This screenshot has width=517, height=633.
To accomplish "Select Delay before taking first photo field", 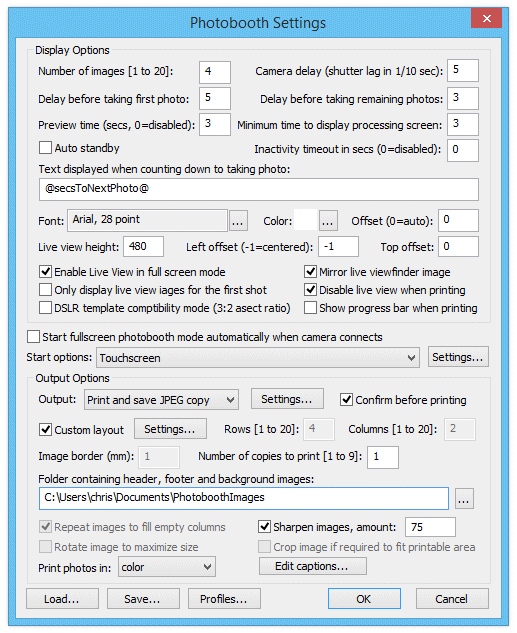I will (215, 98).
